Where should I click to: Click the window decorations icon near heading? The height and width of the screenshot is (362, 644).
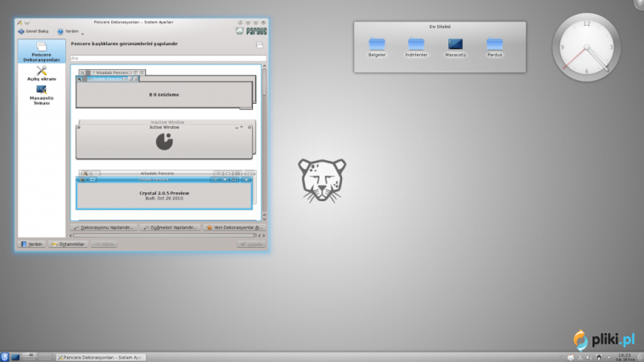(x=259, y=45)
